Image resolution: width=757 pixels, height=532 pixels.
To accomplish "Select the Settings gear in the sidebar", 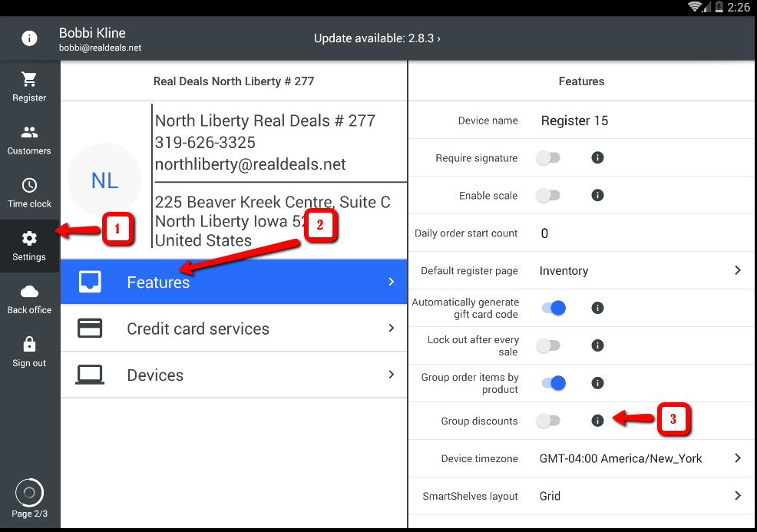I will [29, 239].
